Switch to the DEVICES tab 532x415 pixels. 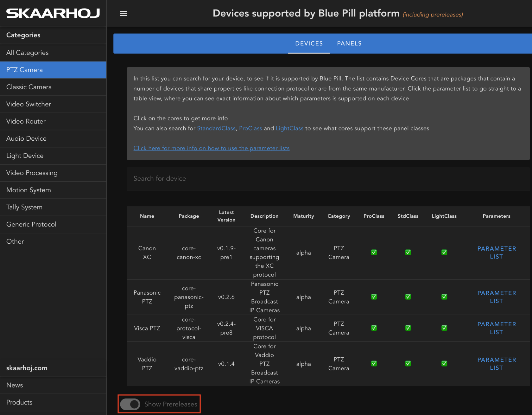[x=309, y=43]
